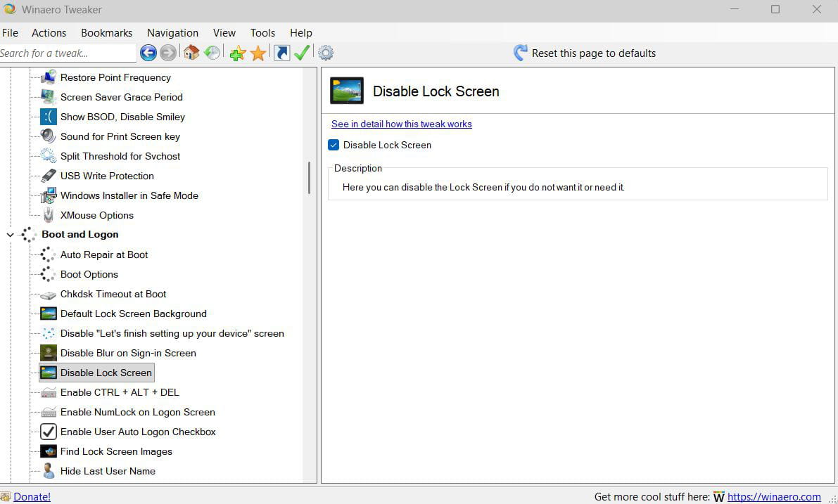Open the Actions menu
This screenshot has height=504, width=838.
click(x=49, y=33)
